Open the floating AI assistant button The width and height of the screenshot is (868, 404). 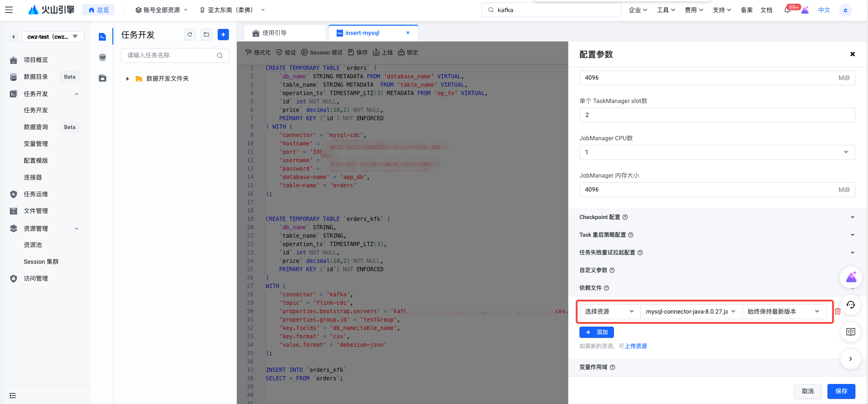[x=851, y=278]
